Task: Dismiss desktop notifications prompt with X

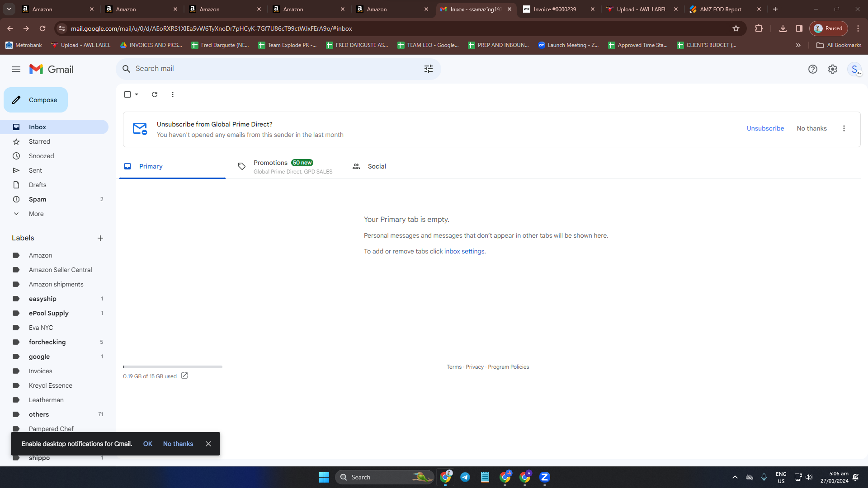Action: tap(208, 444)
